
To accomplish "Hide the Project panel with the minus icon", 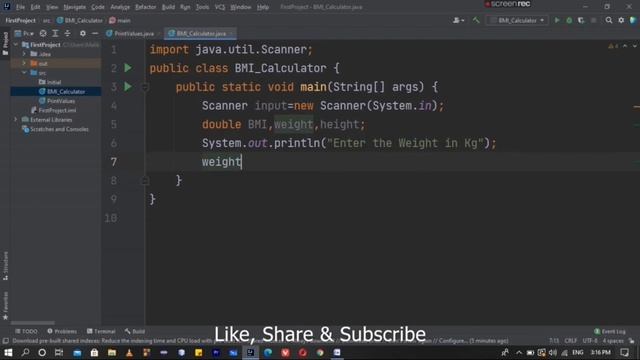I will click(x=95, y=33).
